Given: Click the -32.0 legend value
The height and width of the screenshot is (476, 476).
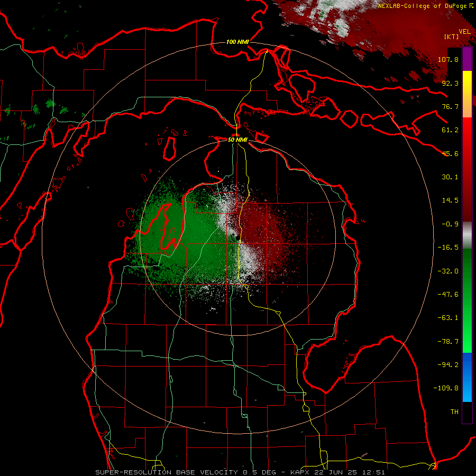Looking at the screenshot, I should pos(448,271).
